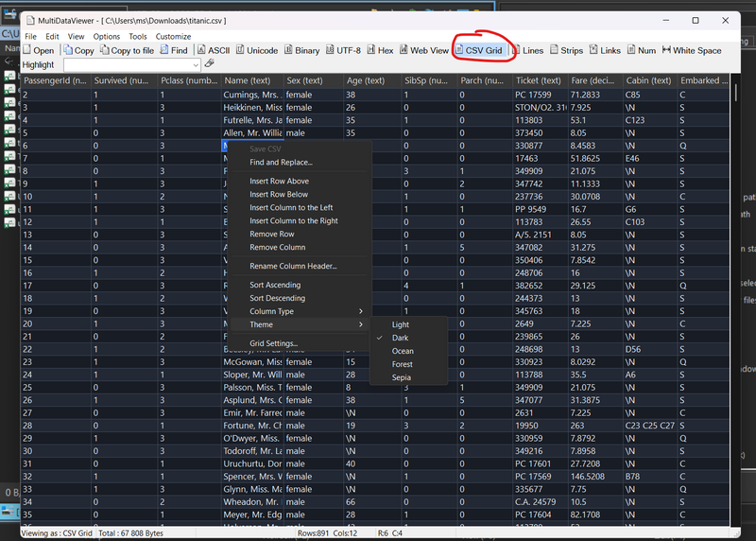
Task: Select name cell 'O'Dwyer, Miss.'
Action: pyautogui.click(x=252, y=438)
